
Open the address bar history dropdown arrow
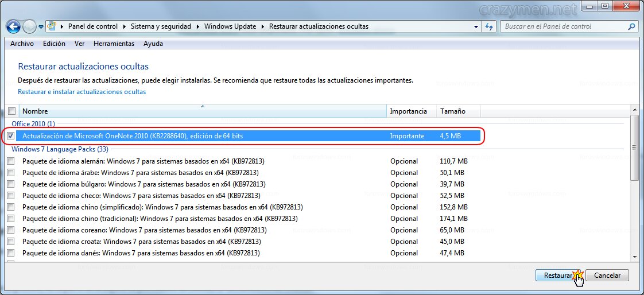pyautogui.click(x=476, y=26)
